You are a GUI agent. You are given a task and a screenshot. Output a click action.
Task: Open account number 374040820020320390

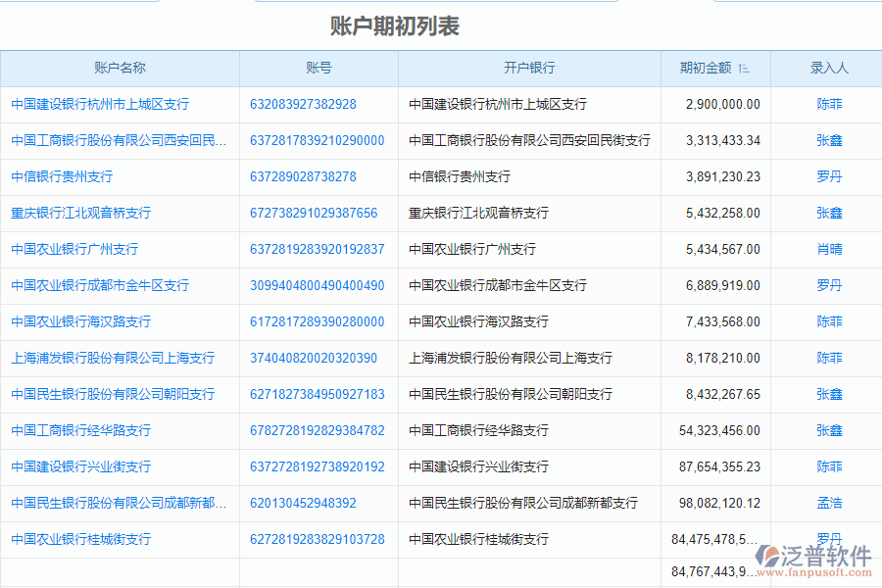(x=314, y=358)
